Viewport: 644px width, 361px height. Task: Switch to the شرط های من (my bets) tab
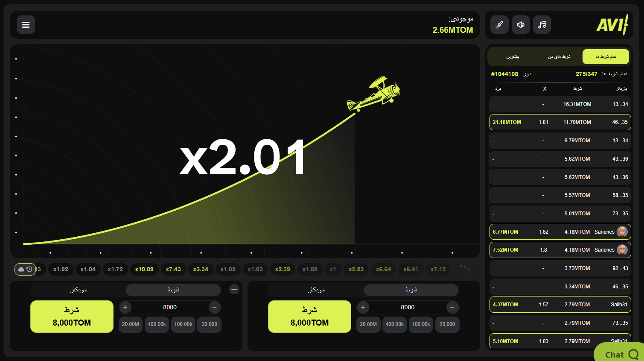tap(559, 56)
